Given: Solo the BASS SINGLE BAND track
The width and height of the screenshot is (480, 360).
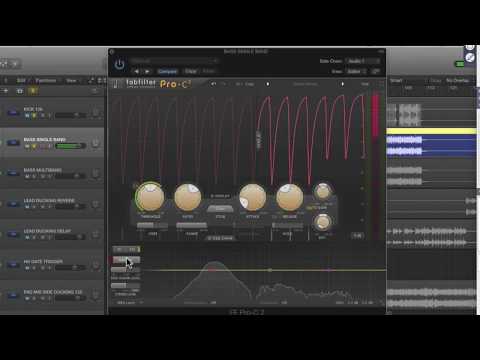Looking at the screenshot, I should (x=35, y=146).
